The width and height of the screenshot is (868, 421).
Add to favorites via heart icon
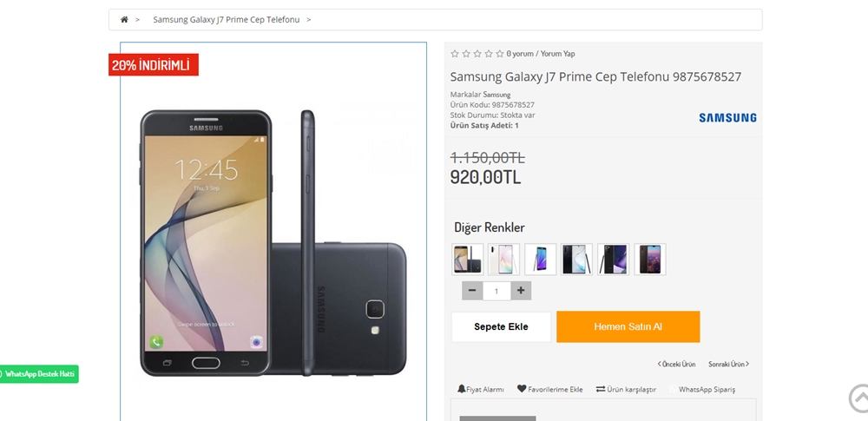(x=522, y=389)
